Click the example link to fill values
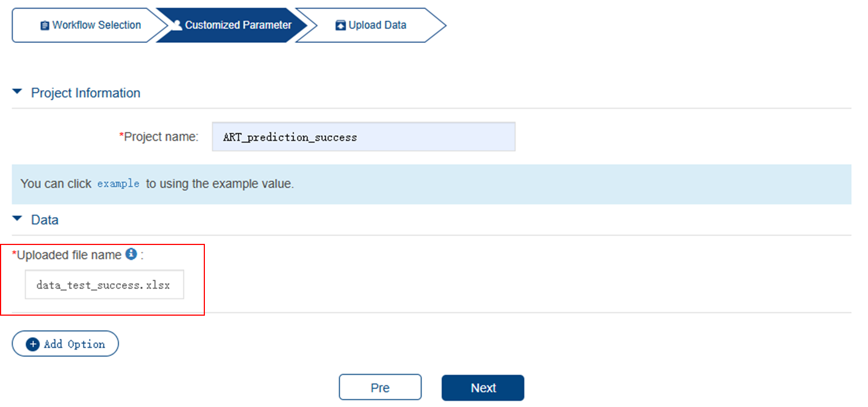The width and height of the screenshot is (868, 407). [119, 184]
